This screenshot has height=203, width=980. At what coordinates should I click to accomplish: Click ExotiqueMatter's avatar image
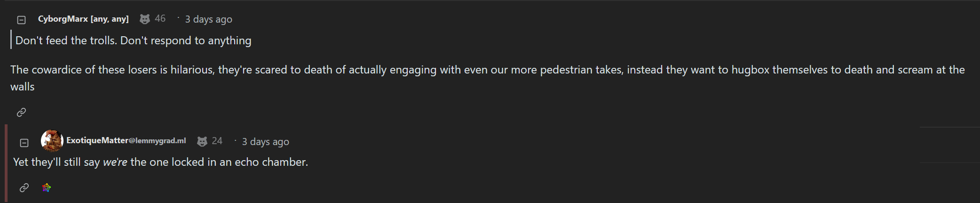(x=52, y=141)
